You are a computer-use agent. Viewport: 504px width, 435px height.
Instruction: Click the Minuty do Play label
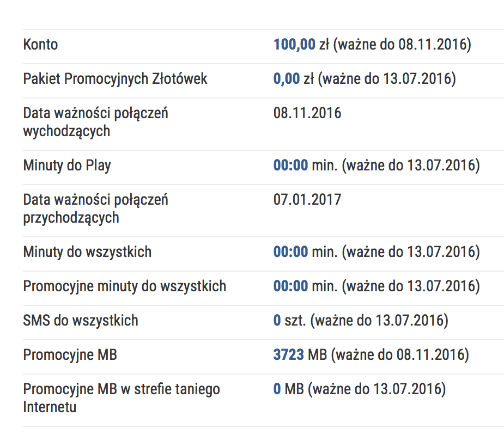(67, 165)
